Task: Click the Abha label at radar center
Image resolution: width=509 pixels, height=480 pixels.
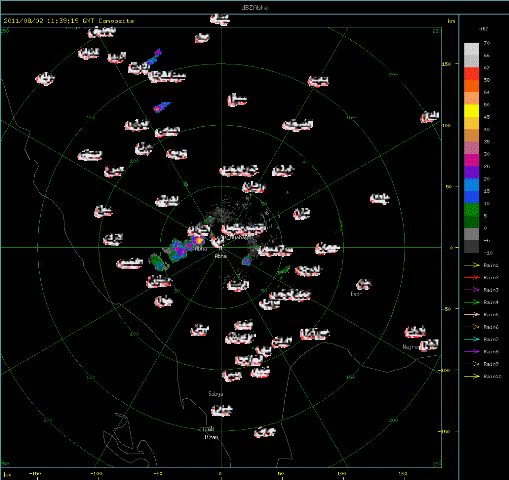Action: 220,256
